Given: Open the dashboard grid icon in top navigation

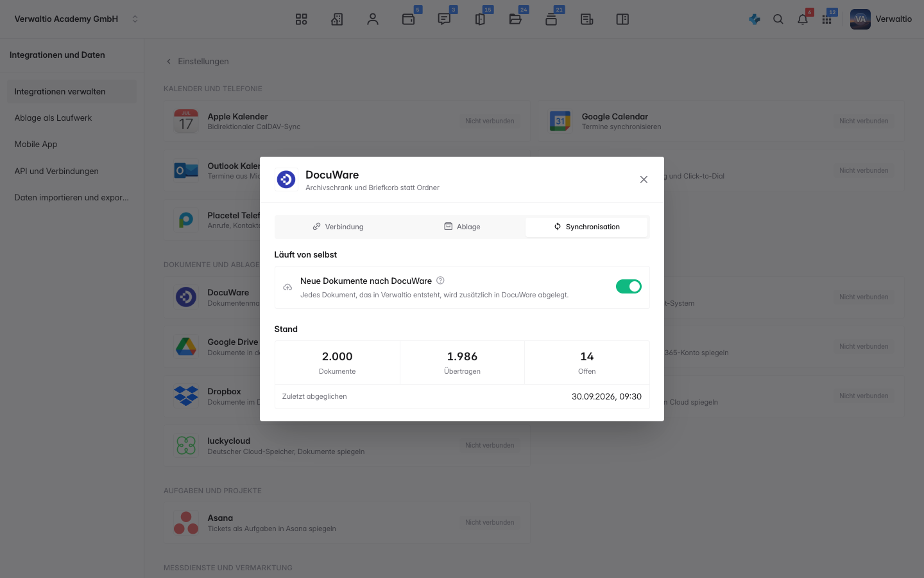Looking at the screenshot, I should click(x=302, y=19).
